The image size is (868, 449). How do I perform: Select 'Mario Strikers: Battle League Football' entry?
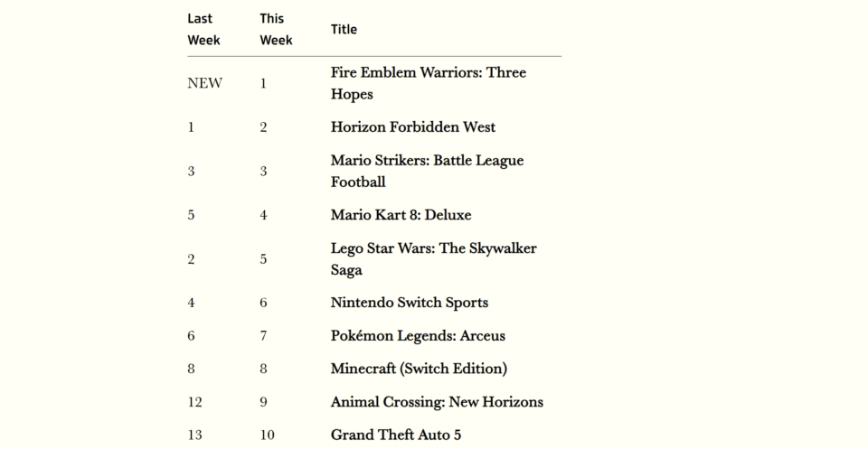tap(428, 171)
